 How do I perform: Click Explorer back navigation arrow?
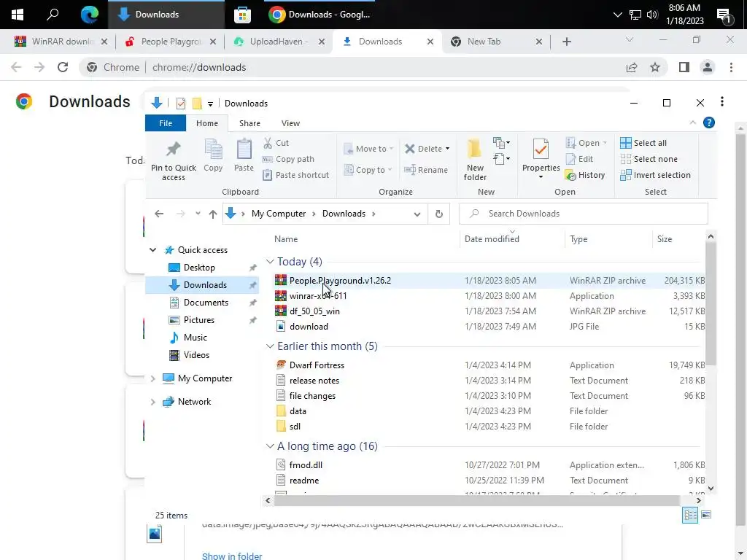pyautogui.click(x=159, y=214)
